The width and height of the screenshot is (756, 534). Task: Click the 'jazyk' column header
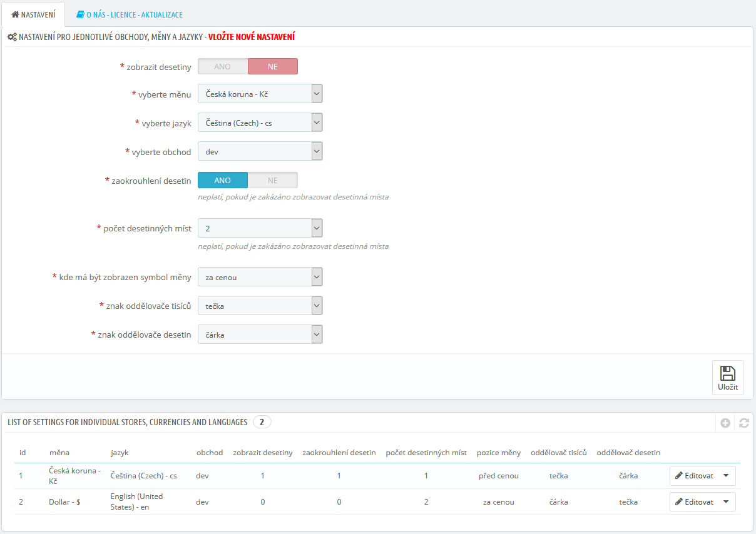(120, 453)
